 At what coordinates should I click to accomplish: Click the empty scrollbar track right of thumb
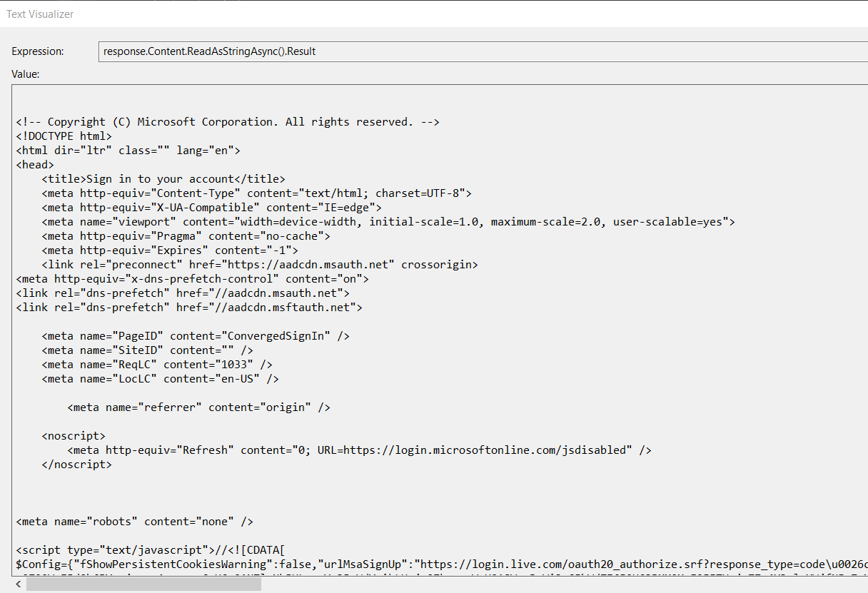[x=557, y=584]
